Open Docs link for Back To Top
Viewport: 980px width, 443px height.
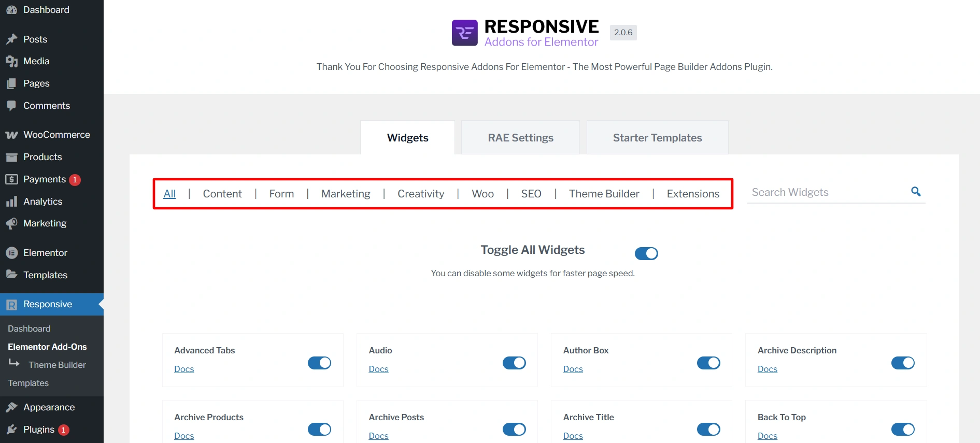(767, 436)
